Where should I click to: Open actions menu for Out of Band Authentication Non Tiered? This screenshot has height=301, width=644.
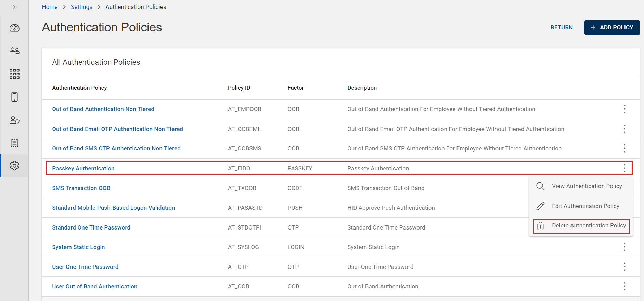point(624,109)
